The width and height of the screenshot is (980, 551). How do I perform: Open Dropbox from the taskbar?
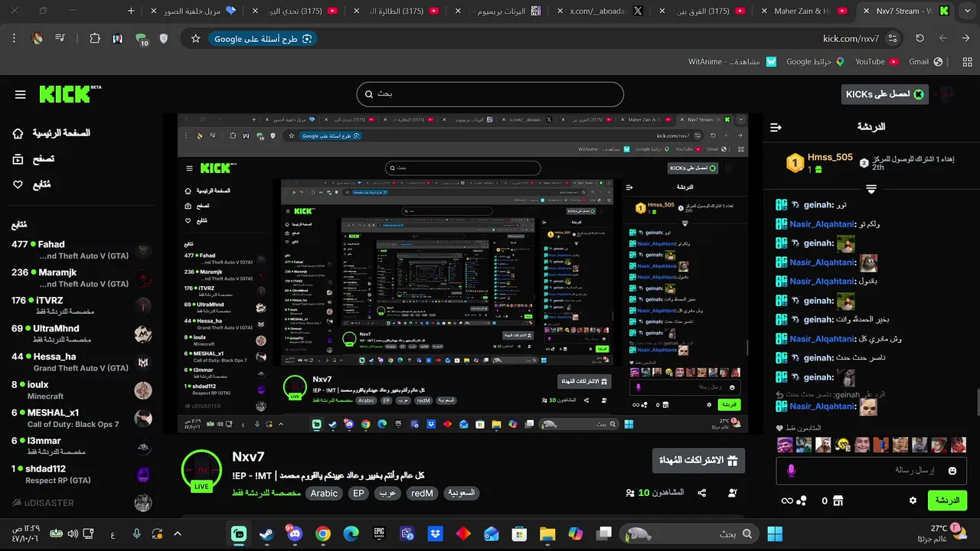pyautogui.click(x=435, y=533)
